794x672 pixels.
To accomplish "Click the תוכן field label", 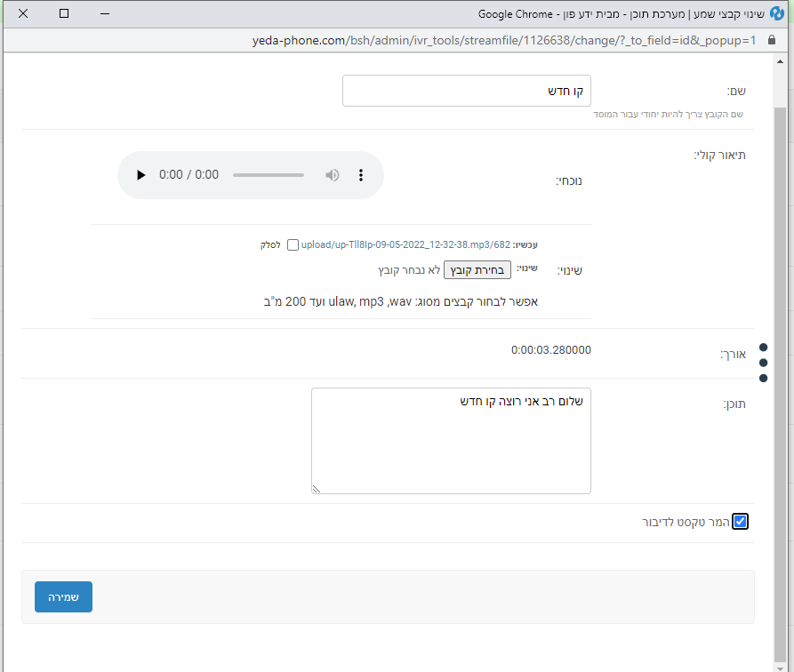I will [x=734, y=404].
